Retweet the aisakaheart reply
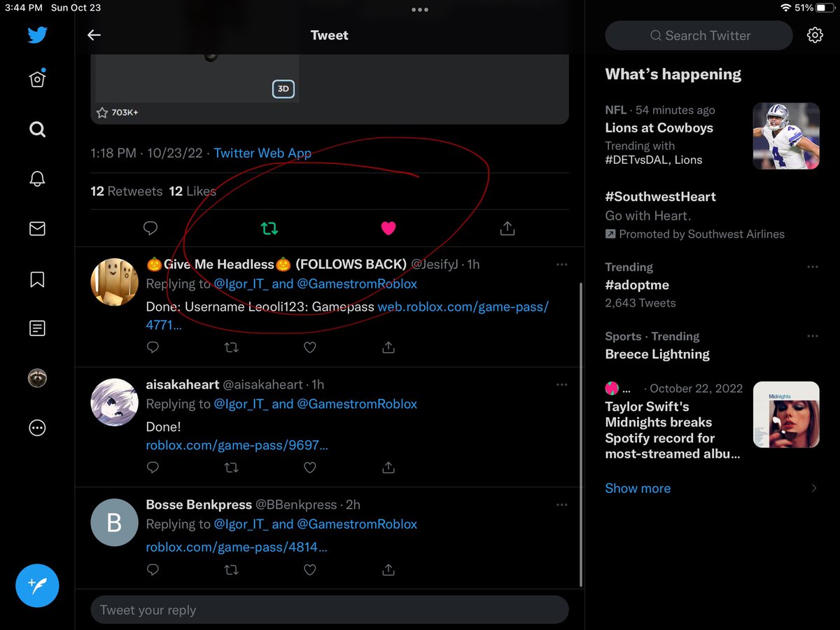 pyautogui.click(x=231, y=467)
